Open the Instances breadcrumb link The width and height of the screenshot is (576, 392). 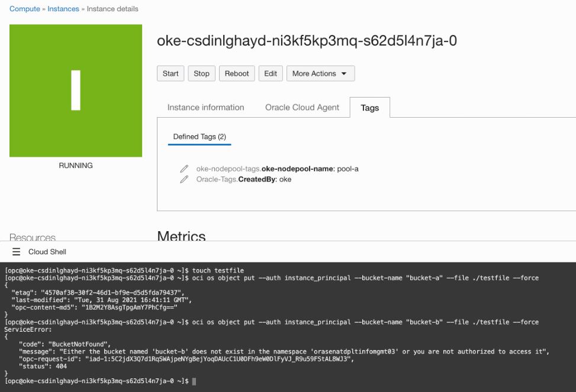click(x=63, y=8)
